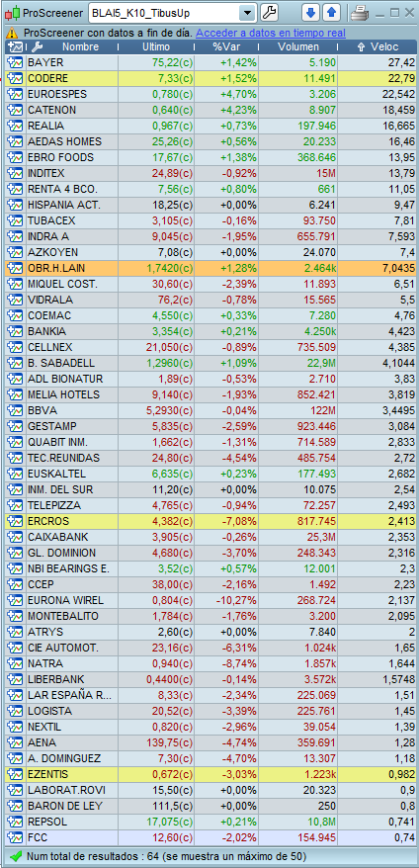Click LABORAT.ROVI volume 20.323
The width and height of the screenshot is (419, 868).
pyautogui.click(x=318, y=790)
